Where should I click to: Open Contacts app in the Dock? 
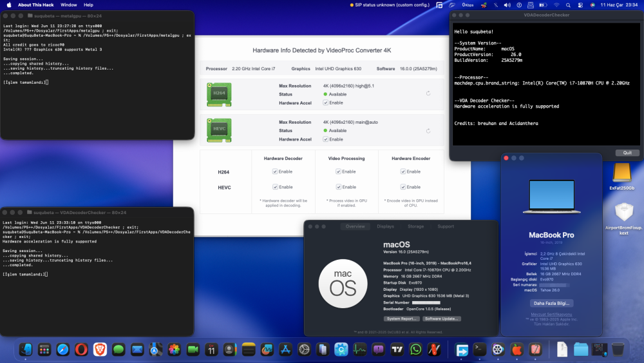(230, 349)
